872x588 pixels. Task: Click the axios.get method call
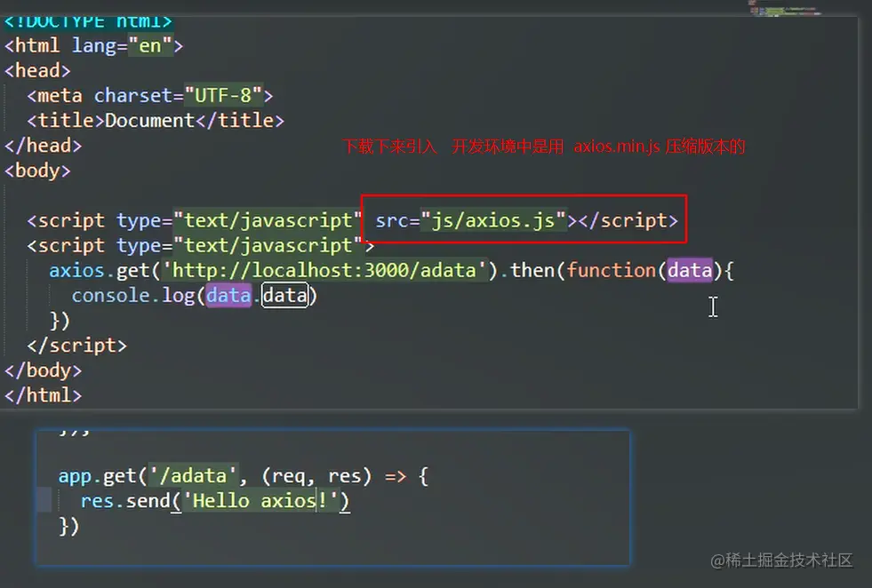coord(99,271)
